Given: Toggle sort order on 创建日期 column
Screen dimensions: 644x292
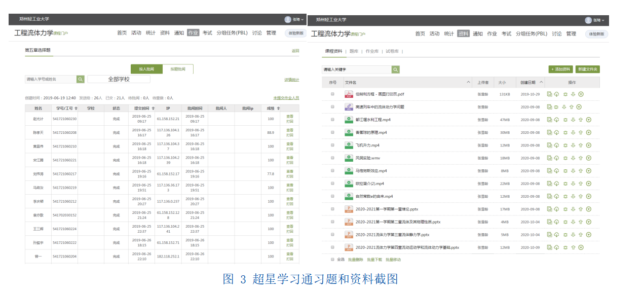Looking at the screenshot, I should click(541, 82).
